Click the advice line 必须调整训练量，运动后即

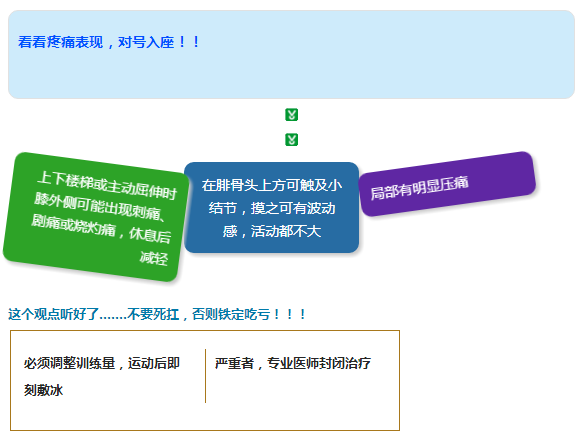(102, 363)
